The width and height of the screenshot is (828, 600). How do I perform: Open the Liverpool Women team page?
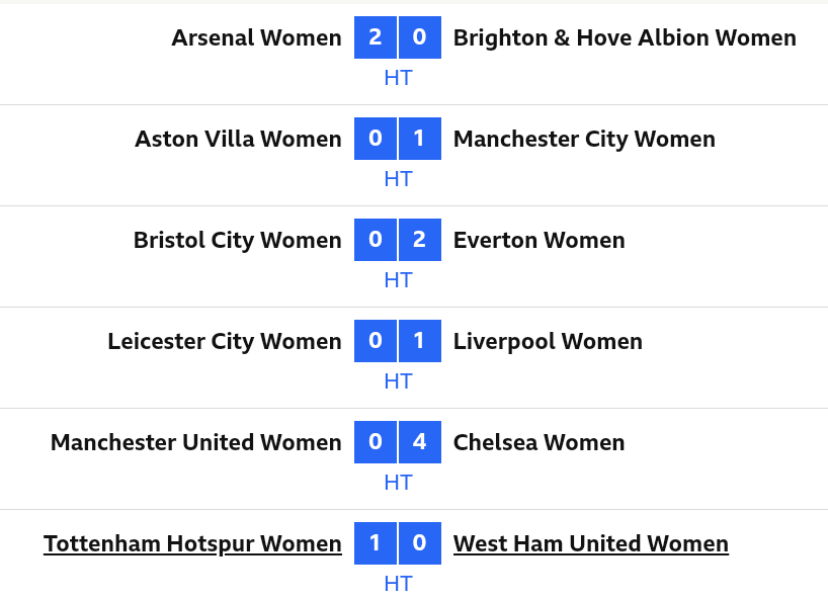(x=547, y=341)
